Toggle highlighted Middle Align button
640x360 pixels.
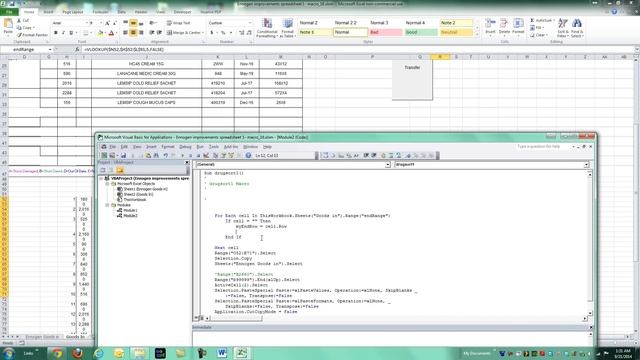click(133, 23)
